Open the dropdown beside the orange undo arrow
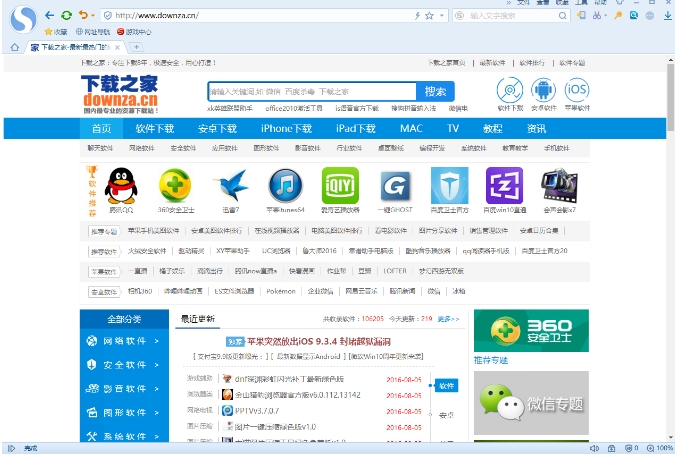The image size is (675, 454). [93, 16]
